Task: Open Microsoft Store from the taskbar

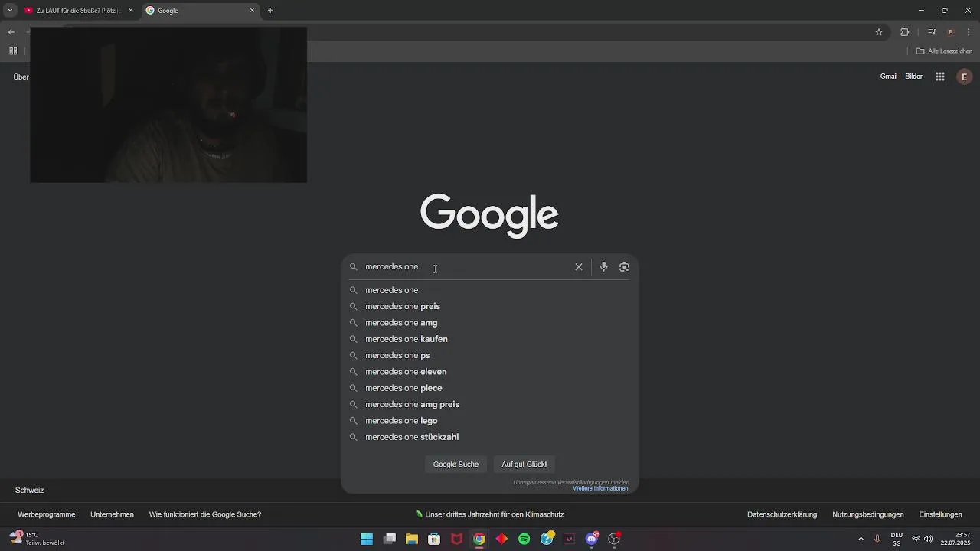Action: 434,539
